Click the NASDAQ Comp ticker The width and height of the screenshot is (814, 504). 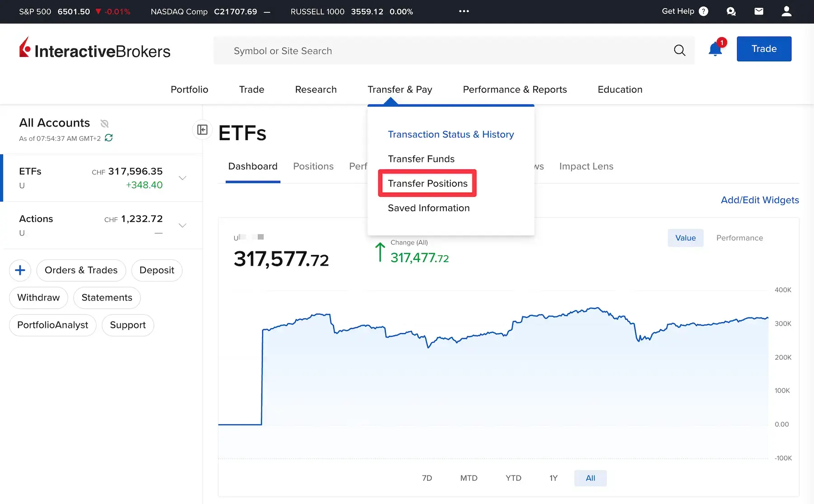point(211,12)
